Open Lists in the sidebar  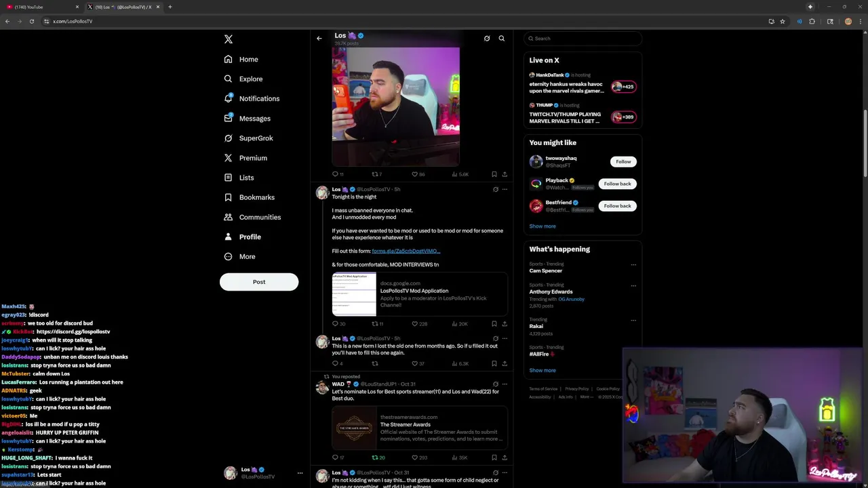pyautogui.click(x=239, y=178)
